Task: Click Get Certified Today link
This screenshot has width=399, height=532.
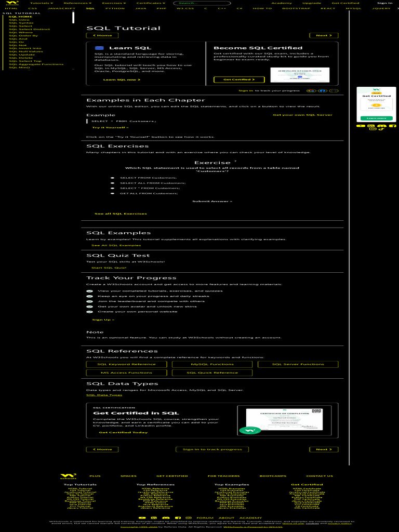Action: (x=123, y=433)
